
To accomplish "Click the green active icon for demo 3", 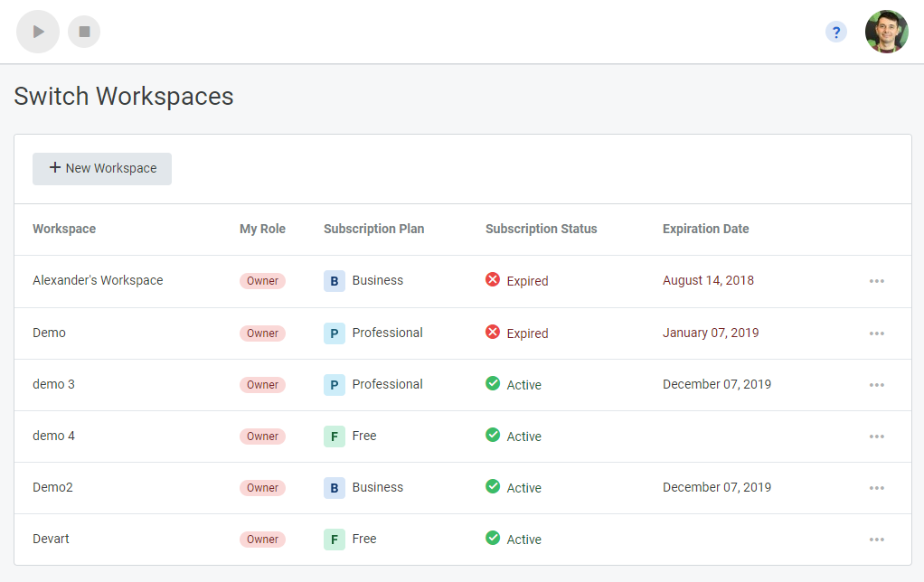I will [493, 383].
